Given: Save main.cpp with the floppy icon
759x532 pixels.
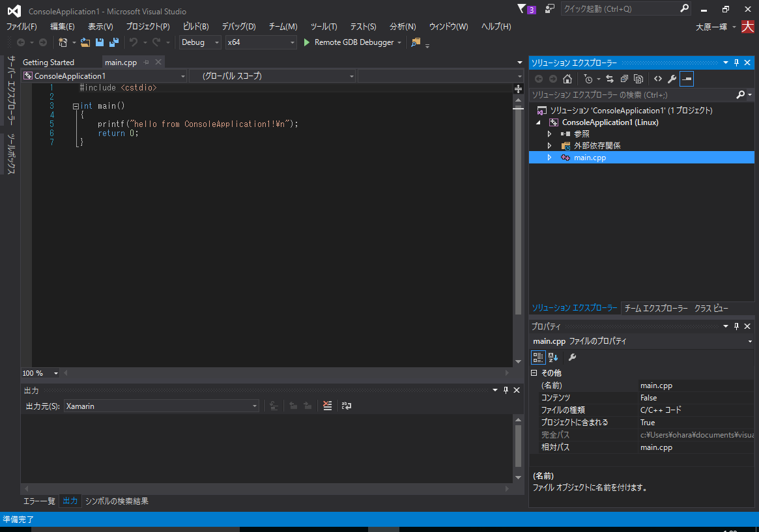Looking at the screenshot, I should [x=100, y=42].
